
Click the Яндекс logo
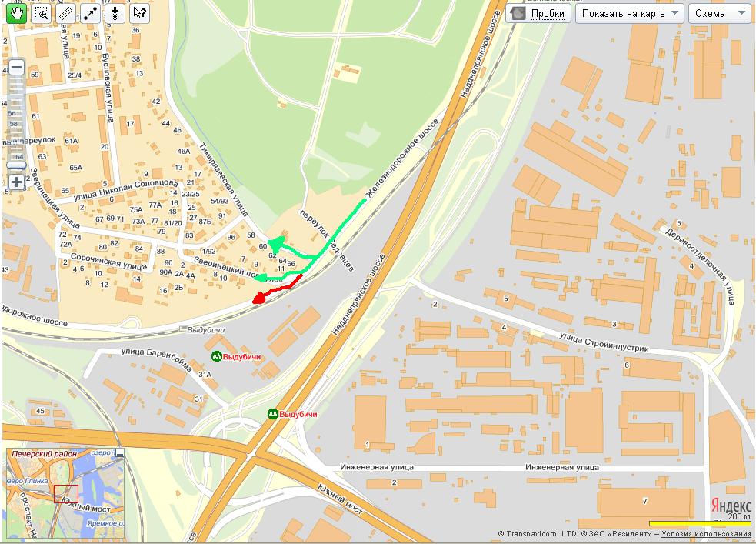(731, 506)
